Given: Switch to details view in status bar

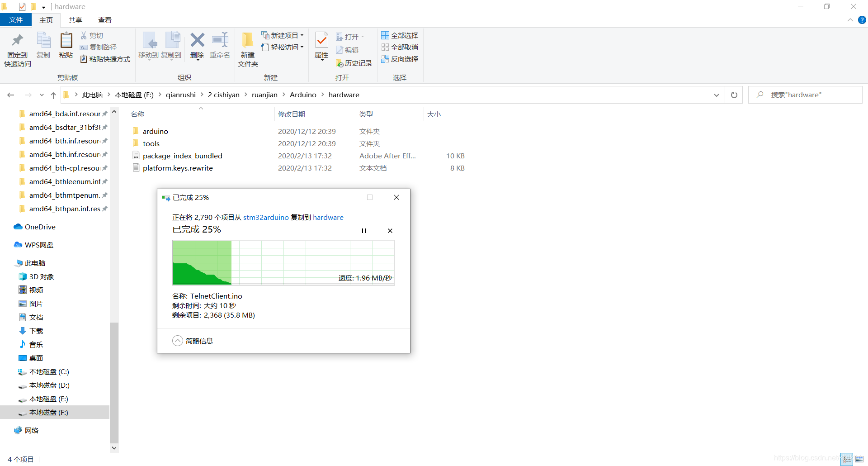Looking at the screenshot, I should pyautogui.click(x=847, y=459).
